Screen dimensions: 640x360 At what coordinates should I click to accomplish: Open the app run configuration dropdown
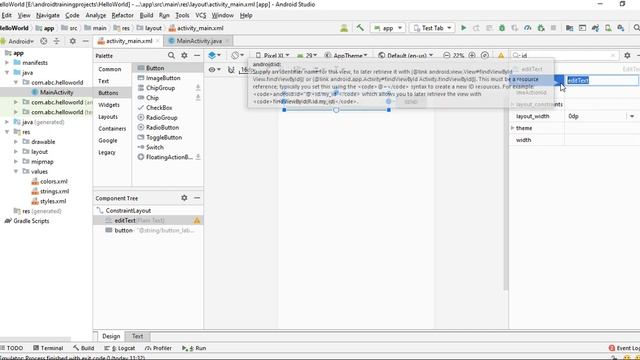pos(388,28)
